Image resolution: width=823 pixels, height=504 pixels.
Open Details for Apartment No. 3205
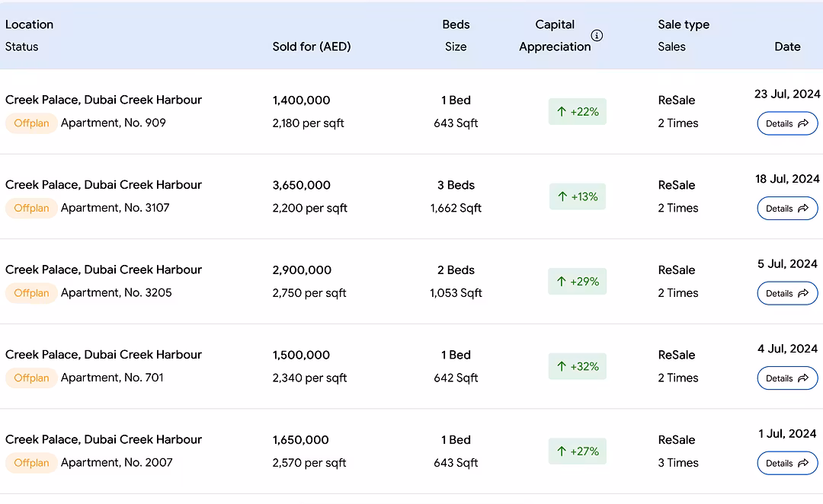787,293
